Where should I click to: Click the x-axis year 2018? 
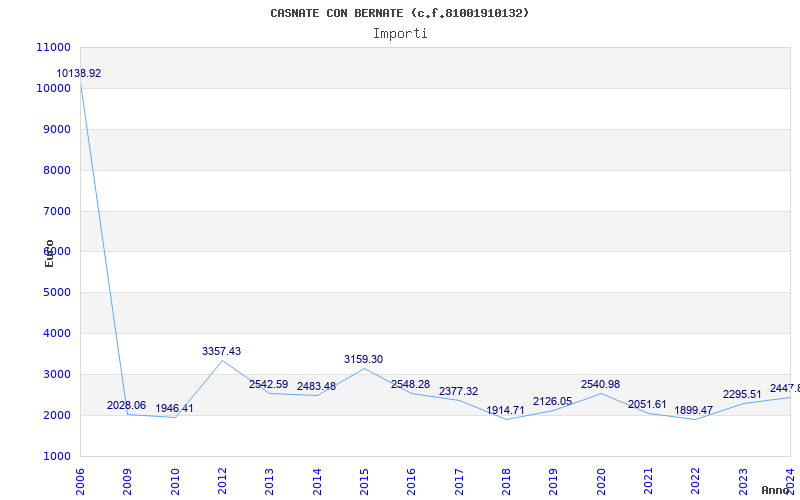(506, 482)
